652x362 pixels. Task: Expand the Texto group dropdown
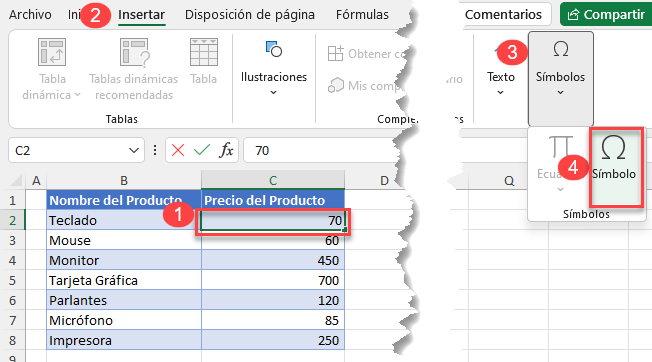click(x=501, y=84)
